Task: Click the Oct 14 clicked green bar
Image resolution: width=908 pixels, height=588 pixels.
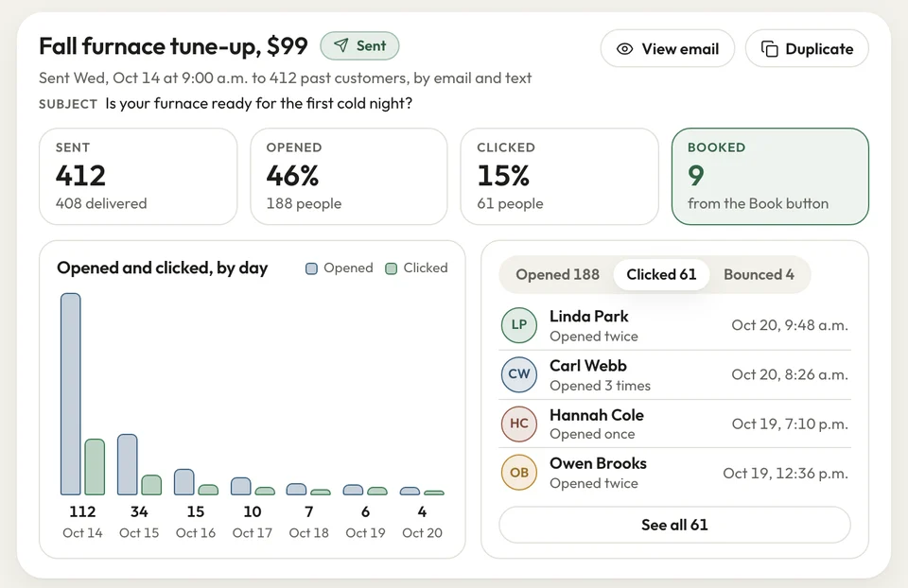Action: pos(95,467)
